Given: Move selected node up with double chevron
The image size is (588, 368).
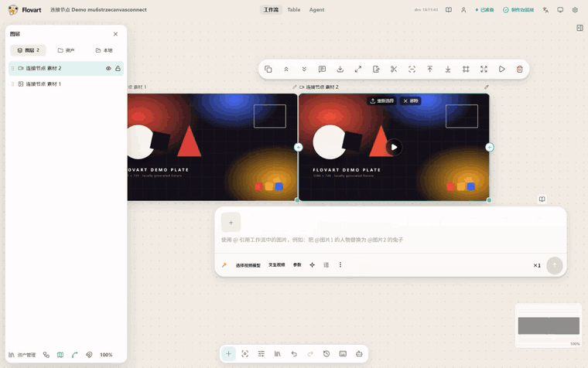Looking at the screenshot, I should pos(286,69).
